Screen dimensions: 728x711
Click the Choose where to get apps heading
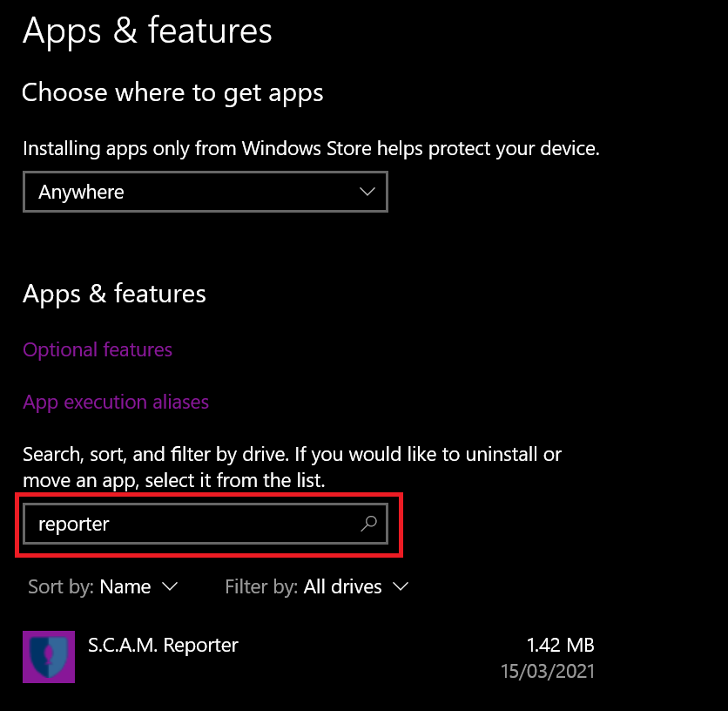pyautogui.click(x=172, y=92)
